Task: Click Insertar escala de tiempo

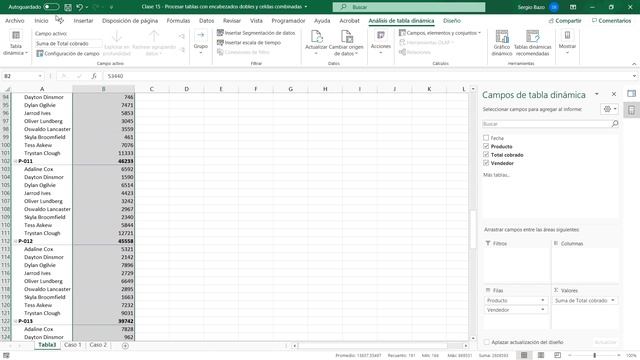Action: [249, 42]
